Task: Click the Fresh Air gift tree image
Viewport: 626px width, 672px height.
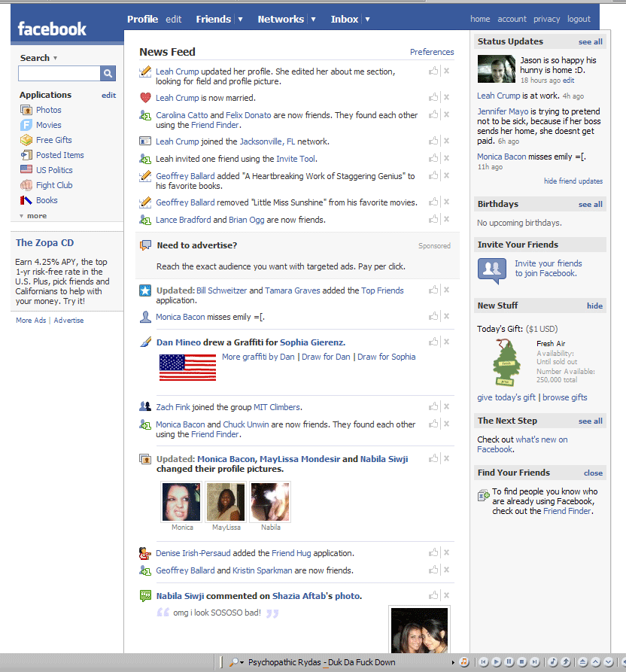Action: [506, 363]
